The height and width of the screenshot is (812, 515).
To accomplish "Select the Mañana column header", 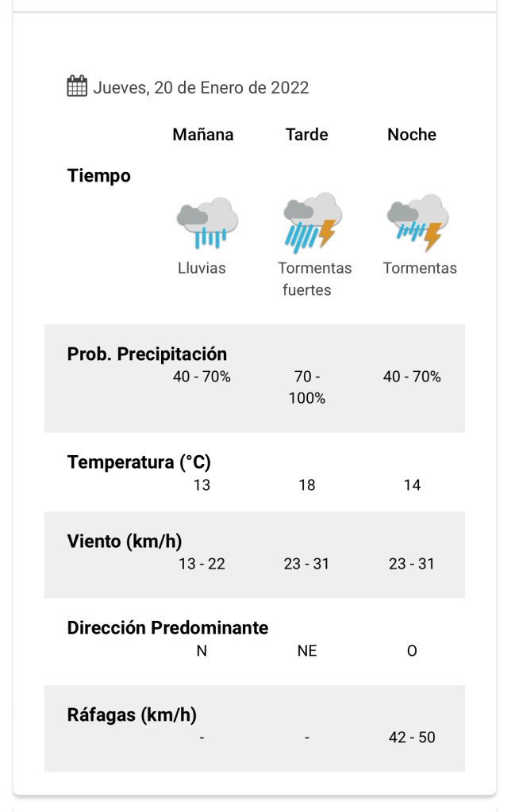I will click(203, 135).
